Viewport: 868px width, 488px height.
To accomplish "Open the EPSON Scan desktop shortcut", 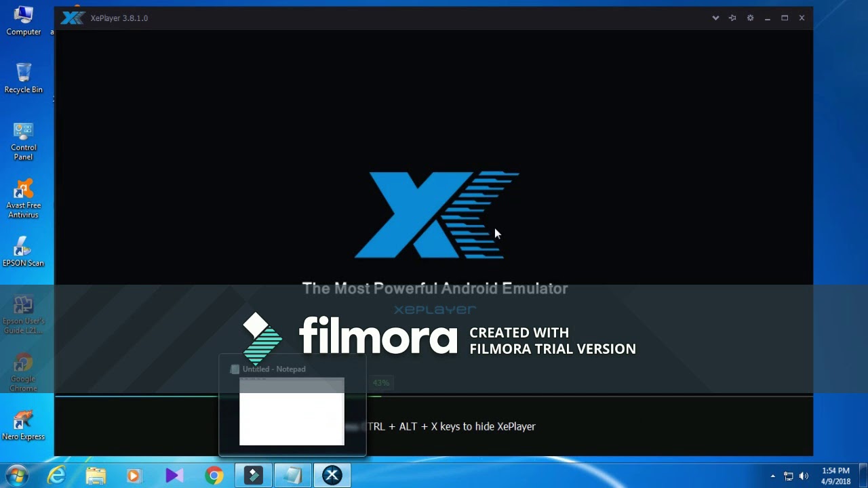I will coord(24,251).
